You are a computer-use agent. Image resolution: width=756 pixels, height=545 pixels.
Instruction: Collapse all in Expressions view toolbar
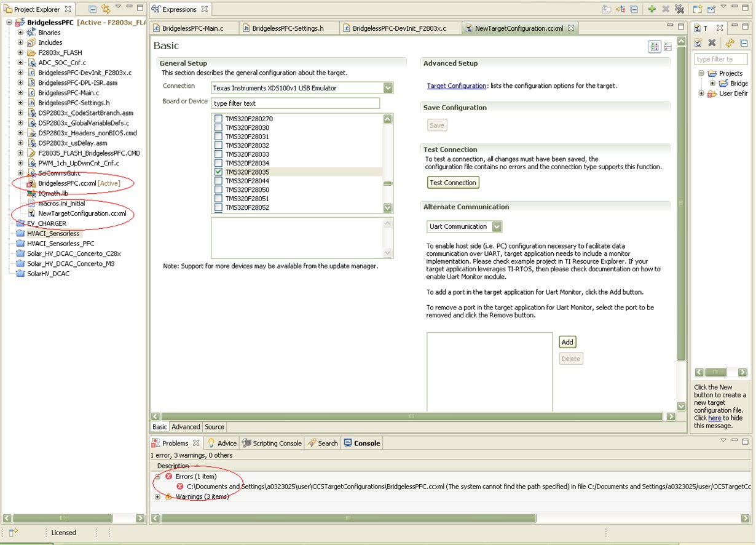pos(634,9)
